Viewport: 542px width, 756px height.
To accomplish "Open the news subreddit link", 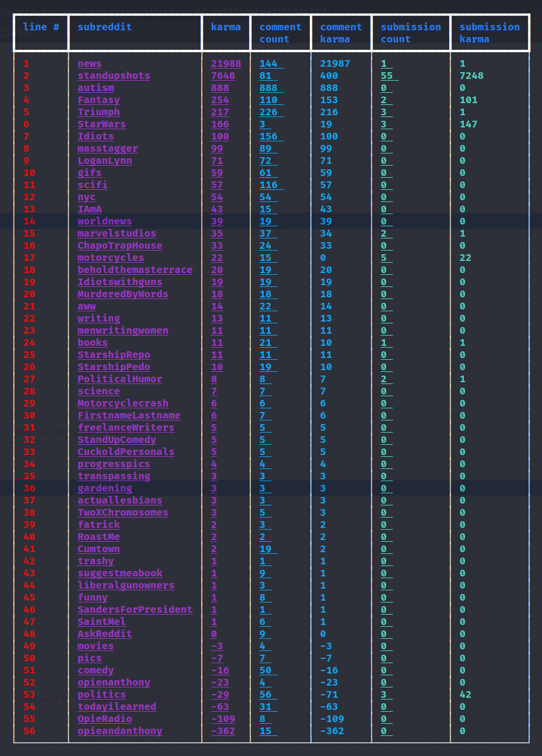I will click(x=90, y=64).
